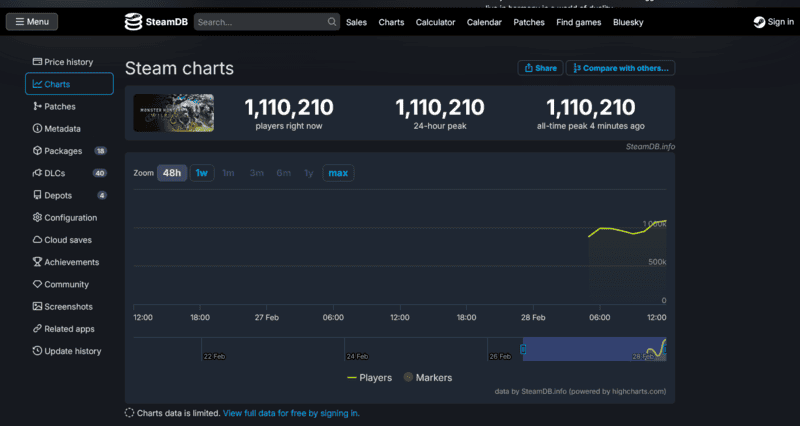This screenshot has height=426, width=800.
Task: Click the Packages cube icon
Action: [37, 151]
